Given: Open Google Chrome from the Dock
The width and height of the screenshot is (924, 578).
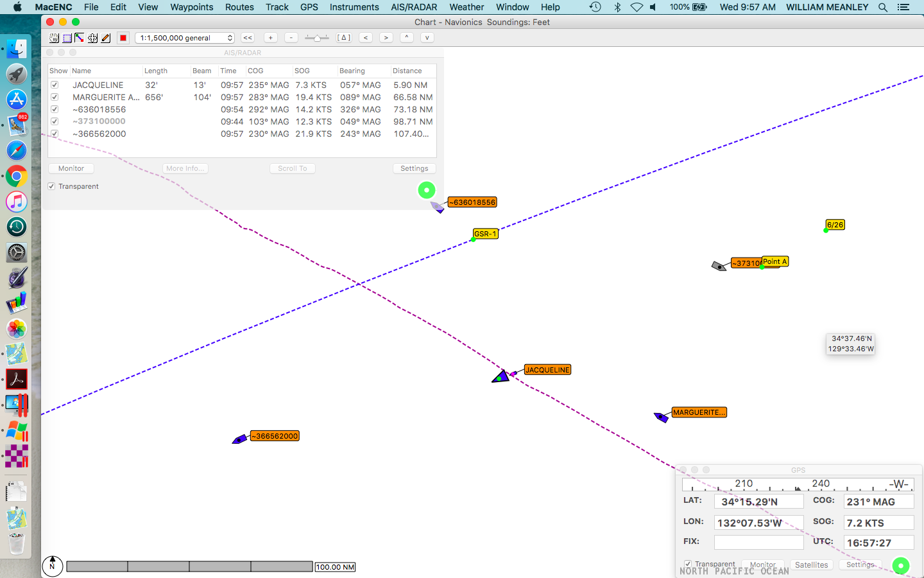Looking at the screenshot, I should tap(17, 176).
